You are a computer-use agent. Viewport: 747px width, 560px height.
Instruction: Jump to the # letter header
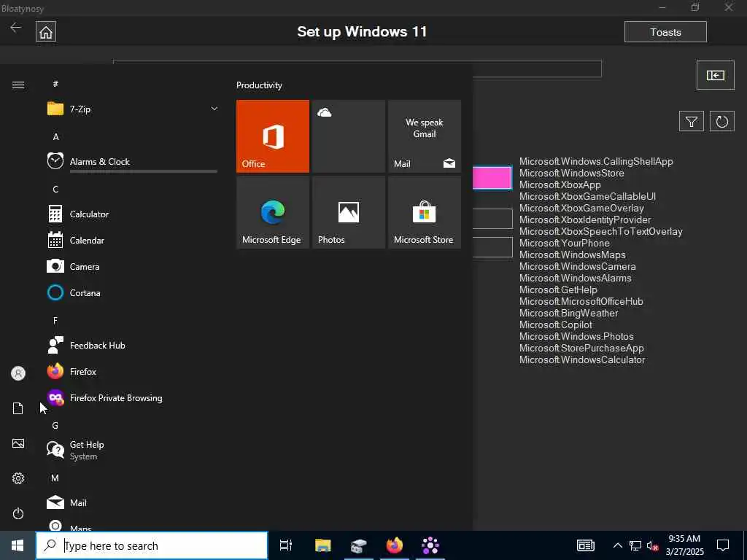click(55, 84)
